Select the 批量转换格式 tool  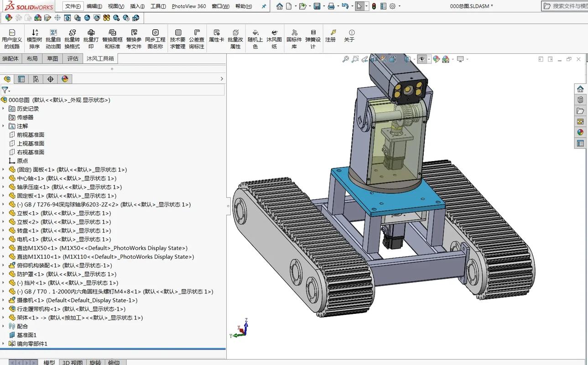(72, 38)
